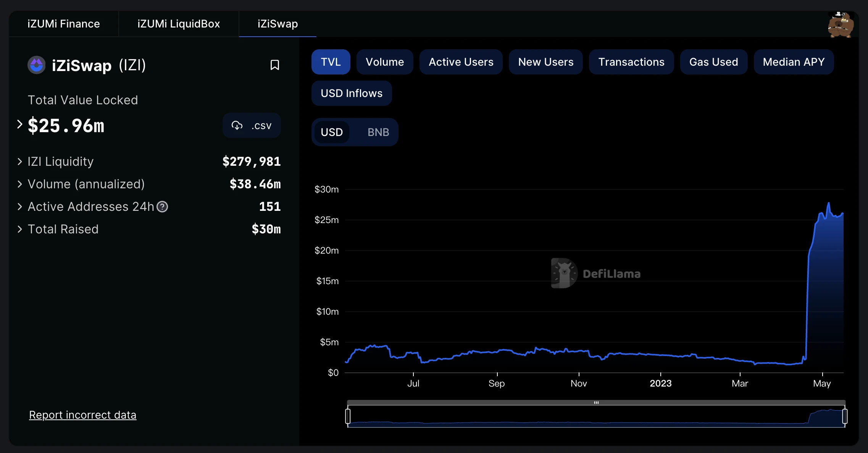Click the download cloud icon on .csv button
Image resolution: width=868 pixels, height=453 pixels.
(237, 125)
